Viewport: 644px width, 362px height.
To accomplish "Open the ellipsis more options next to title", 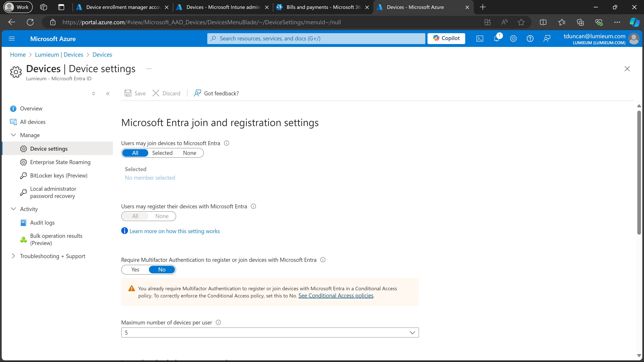I will point(149,69).
